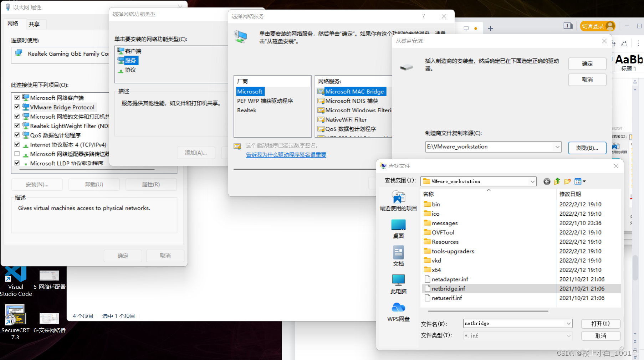The image size is (644, 360).
Task: Open the bin folder
Action: pos(436,204)
